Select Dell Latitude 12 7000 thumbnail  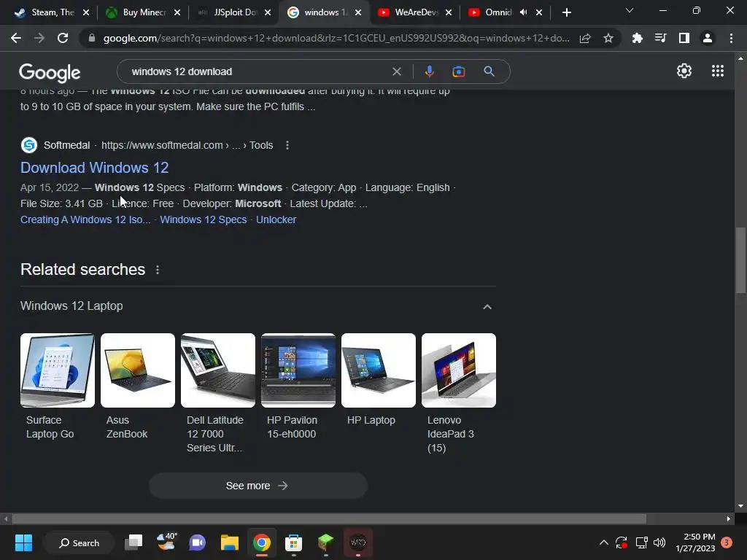[218, 370]
